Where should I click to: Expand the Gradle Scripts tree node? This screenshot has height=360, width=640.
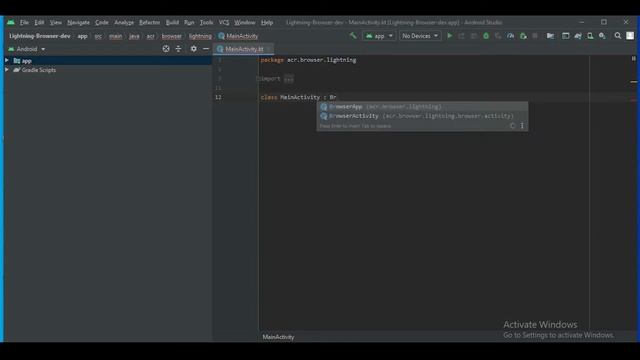7,70
